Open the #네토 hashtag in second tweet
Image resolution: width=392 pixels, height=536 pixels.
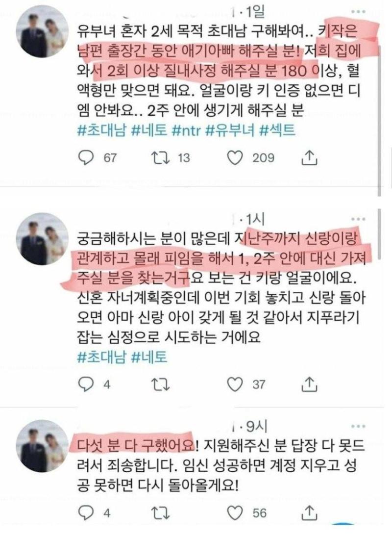point(149,357)
